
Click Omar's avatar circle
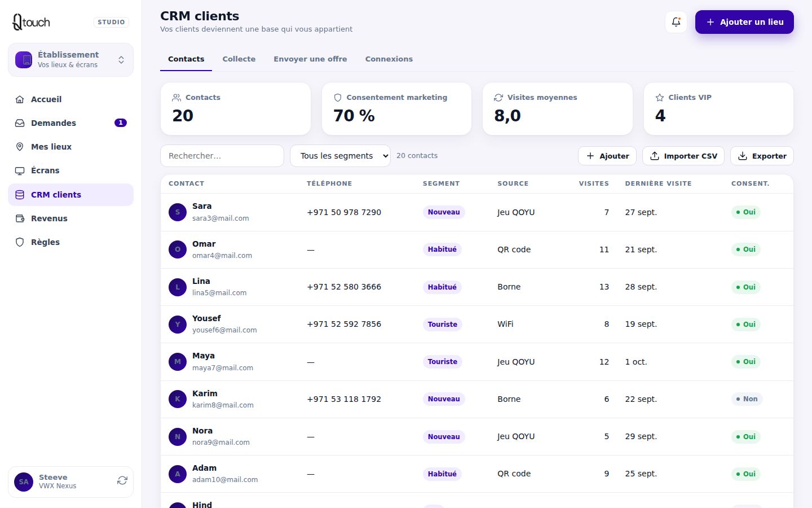tap(178, 249)
